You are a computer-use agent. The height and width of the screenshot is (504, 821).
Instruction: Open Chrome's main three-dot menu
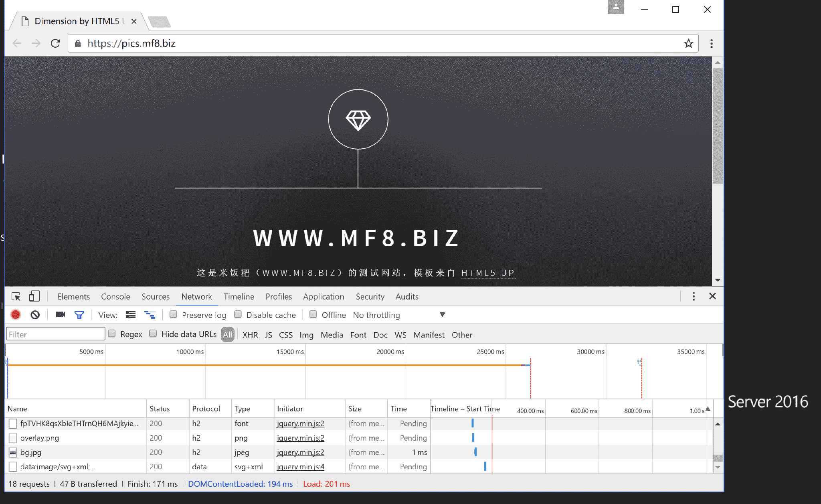712,43
